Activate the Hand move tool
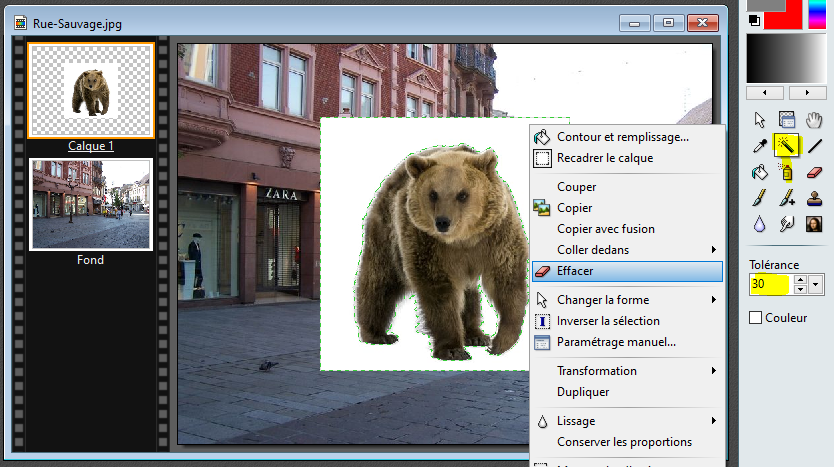This screenshot has height=467, width=834. click(814, 120)
